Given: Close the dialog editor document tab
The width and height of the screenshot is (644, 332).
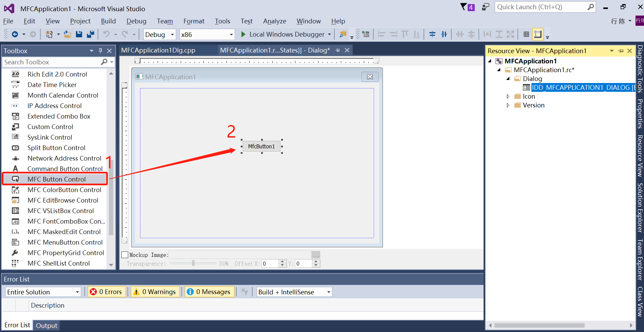Looking at the screenshot, I should (347, 50).
